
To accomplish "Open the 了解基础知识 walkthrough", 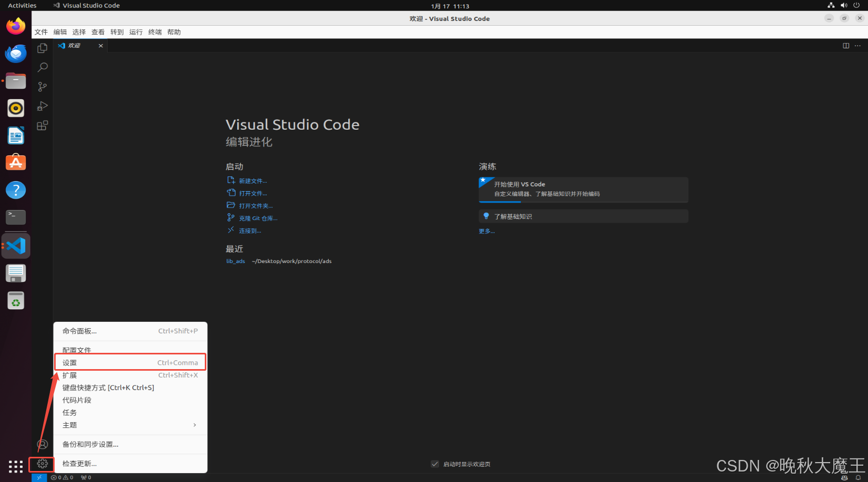I will [x=583, y=216].
